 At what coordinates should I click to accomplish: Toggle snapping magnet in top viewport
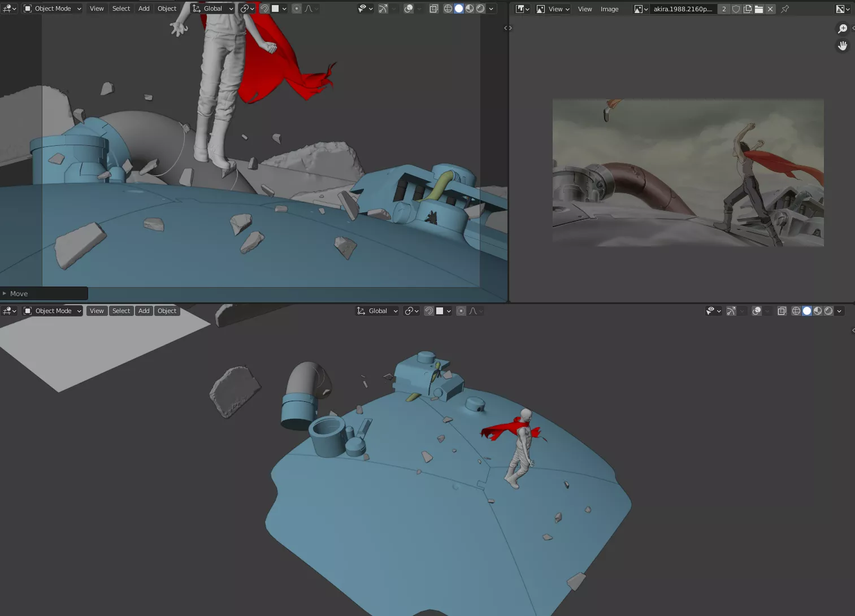tap(264, 8)
